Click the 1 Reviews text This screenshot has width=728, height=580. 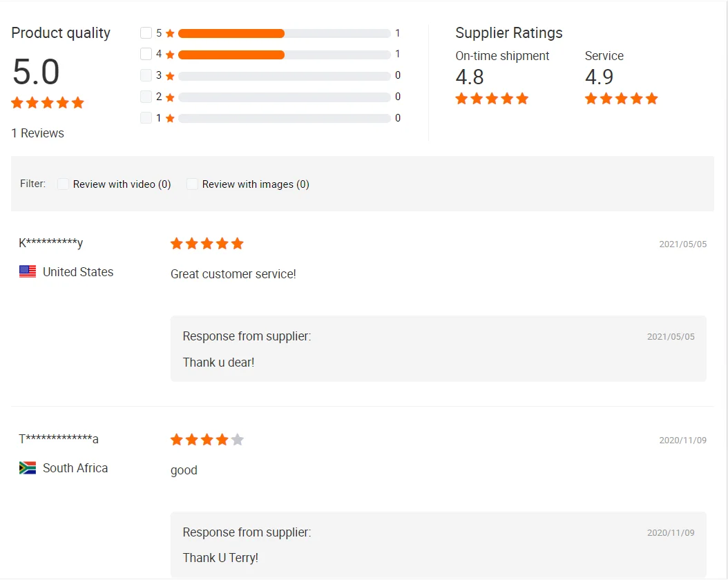point(38,133)
